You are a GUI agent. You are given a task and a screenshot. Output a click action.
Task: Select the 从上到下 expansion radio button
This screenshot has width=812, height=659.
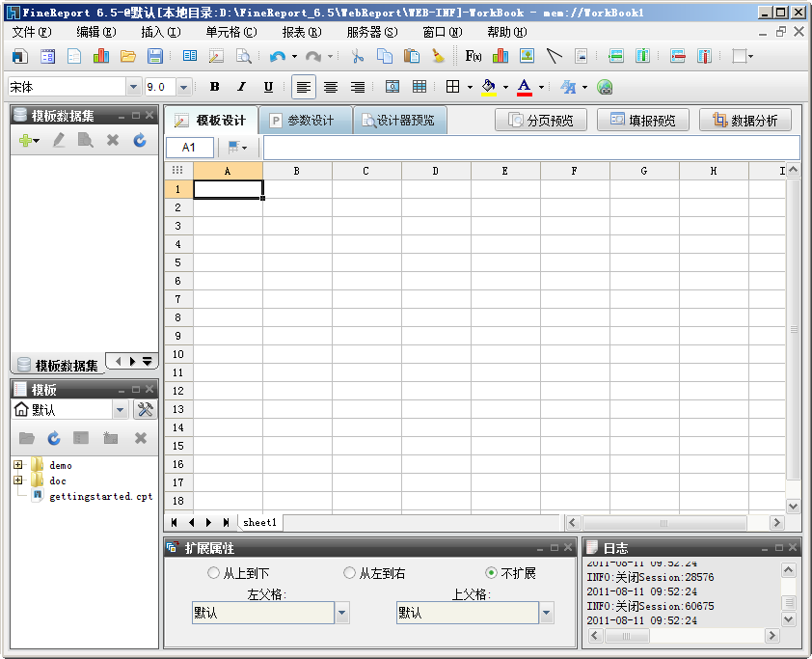pyautogui.click(x=213, y=573)
